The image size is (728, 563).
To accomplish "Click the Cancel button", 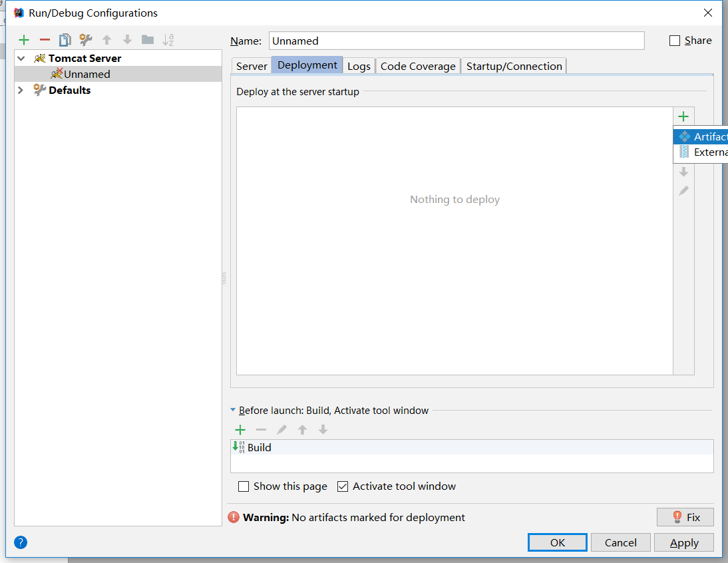I will [620, 542].
